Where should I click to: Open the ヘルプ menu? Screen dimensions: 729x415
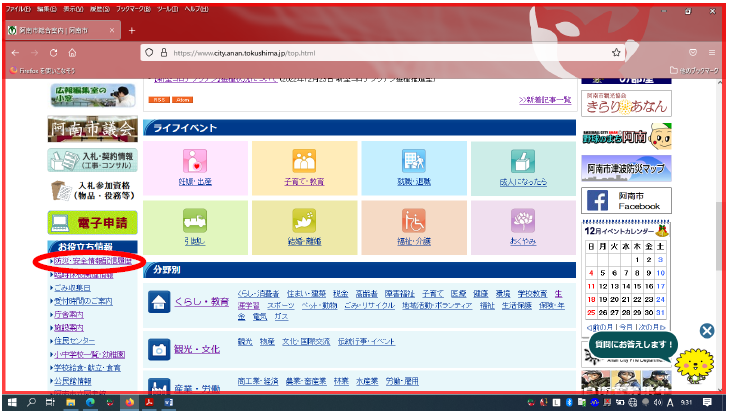[x=196, y=9]
